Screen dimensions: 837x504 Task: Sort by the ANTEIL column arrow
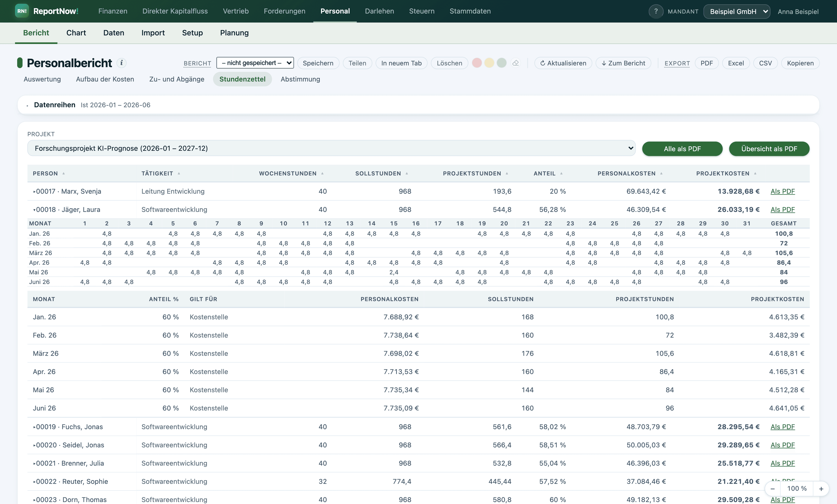tap(561, 173)
